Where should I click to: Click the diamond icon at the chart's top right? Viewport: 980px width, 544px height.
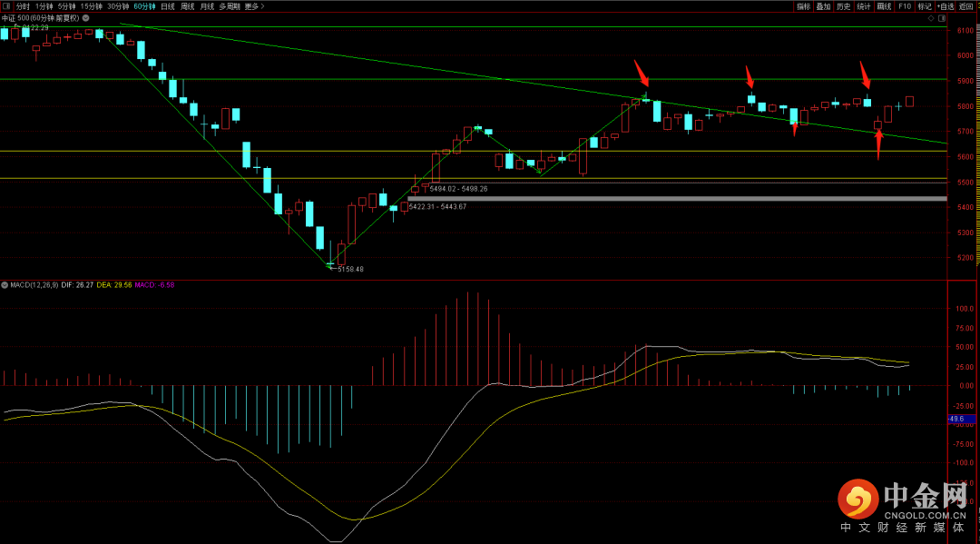click(931, 19)
